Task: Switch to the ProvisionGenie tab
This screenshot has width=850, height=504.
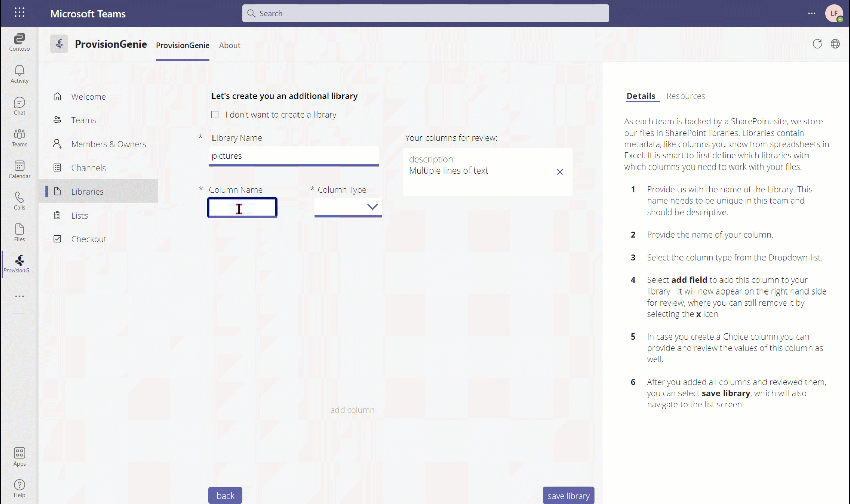Action: coord(183,45)
